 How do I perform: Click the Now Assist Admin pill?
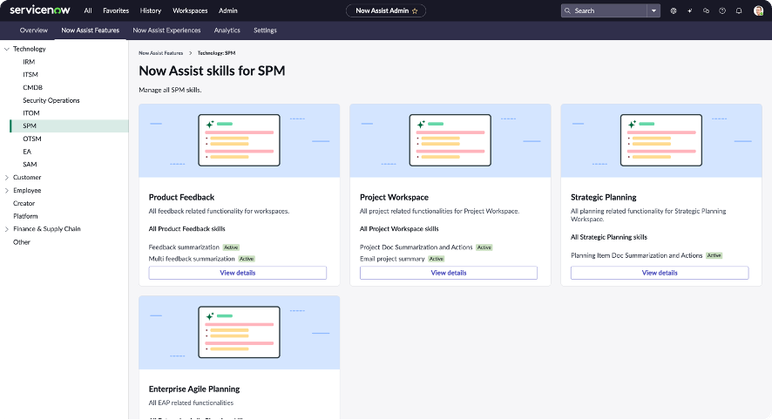pyautogui.click(x=386, y=11)
